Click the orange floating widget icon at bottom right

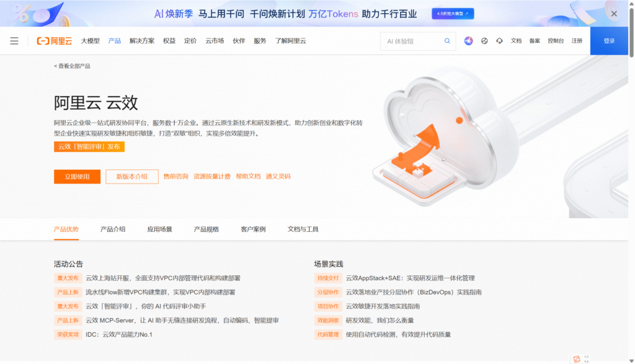[x=577, y=358]
